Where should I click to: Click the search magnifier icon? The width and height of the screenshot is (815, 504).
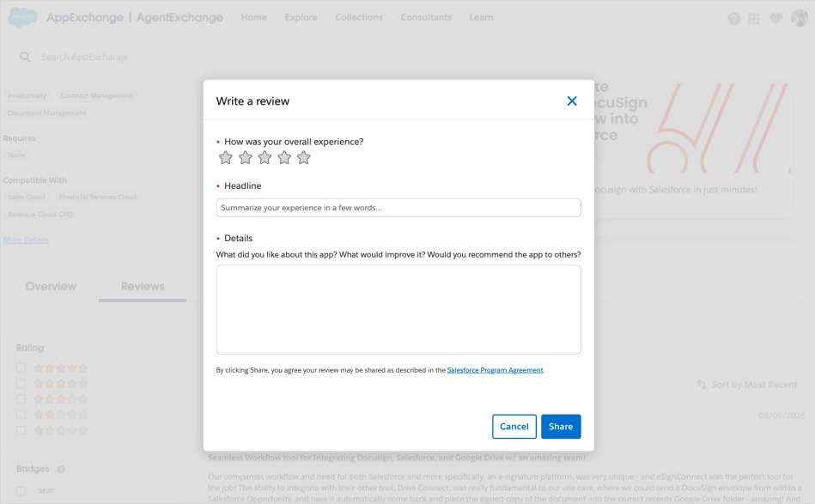(25, 58)
